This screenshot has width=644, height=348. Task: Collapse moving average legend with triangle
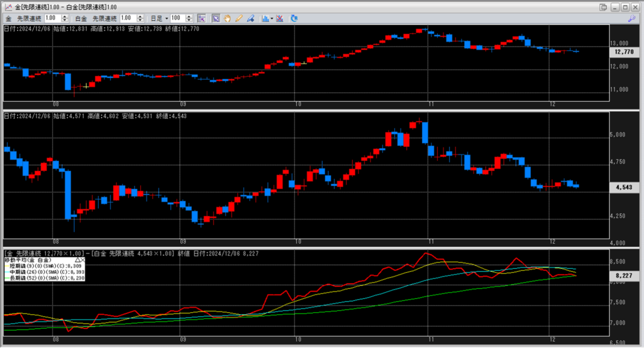click(77, 259)
